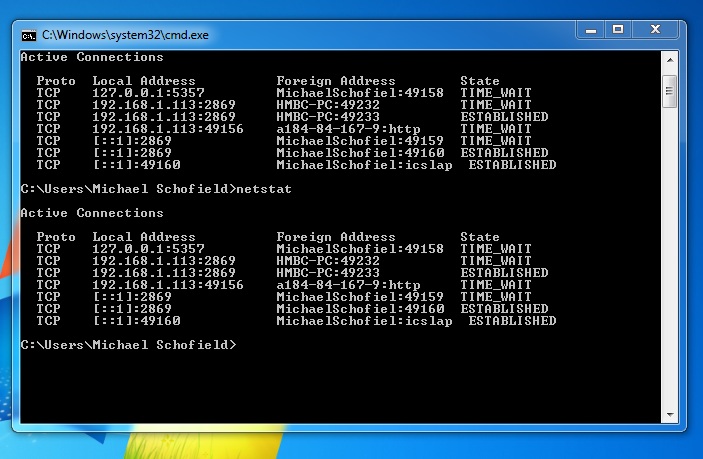This screenshot has width=703, height=459.
Task: Click HMBC-PC:49233 in the second table
Action: pos(328,273)
